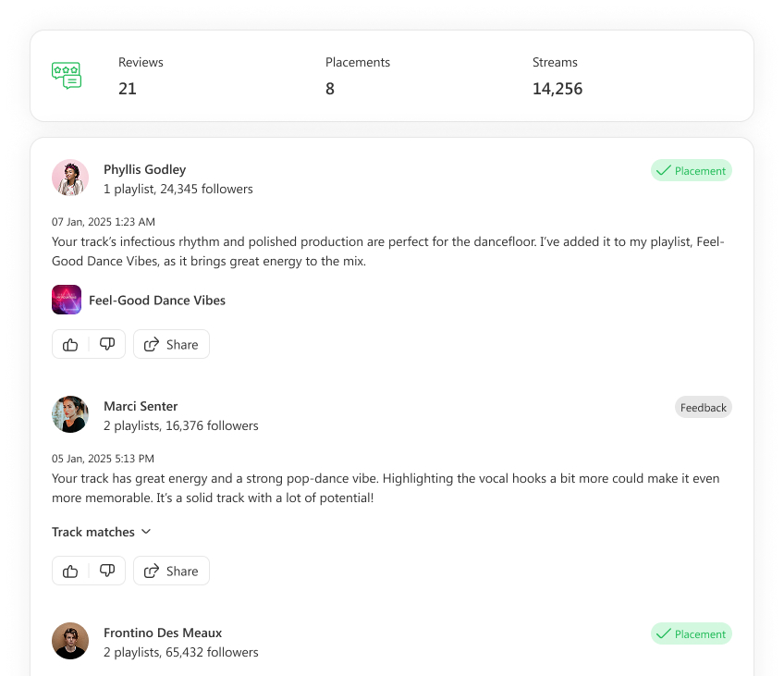Thumbs up Marci Senter's feedback
784x676 pixels.
tap(70, 571)
